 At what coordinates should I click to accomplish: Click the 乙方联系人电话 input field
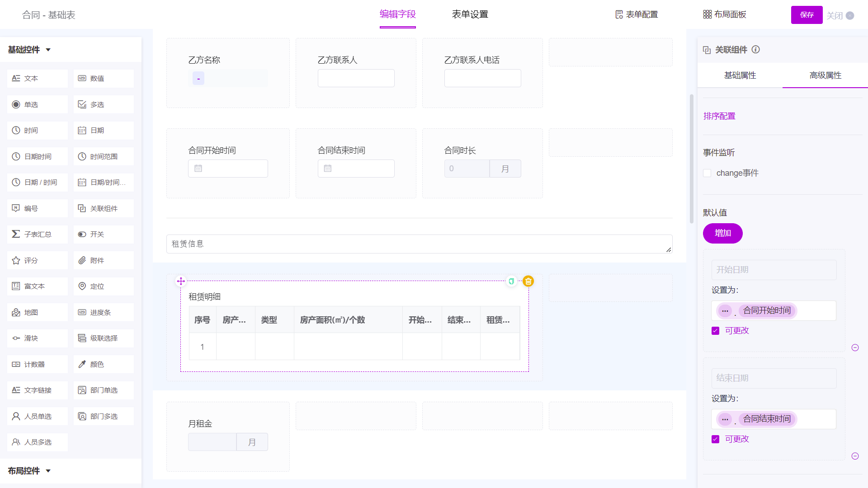tap(483, 78)
